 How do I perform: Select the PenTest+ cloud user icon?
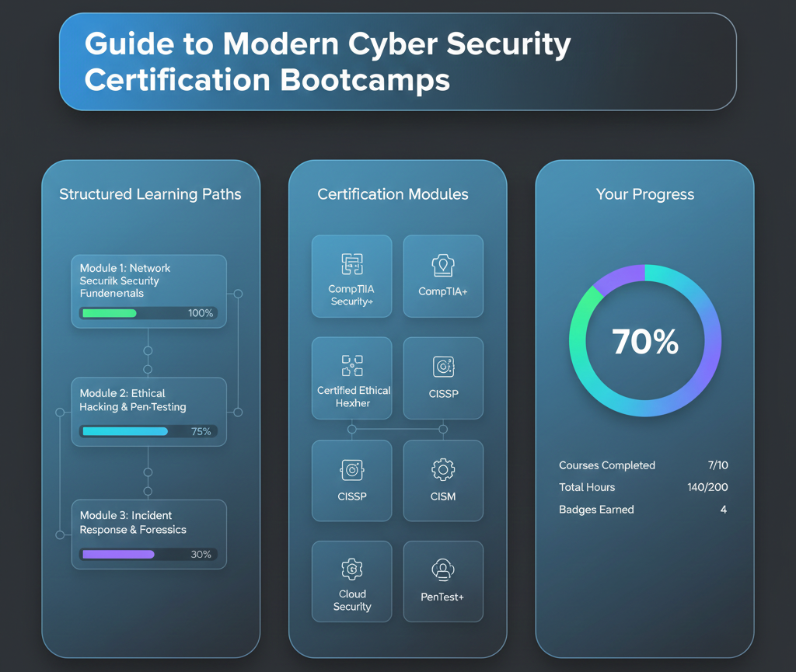443,571
